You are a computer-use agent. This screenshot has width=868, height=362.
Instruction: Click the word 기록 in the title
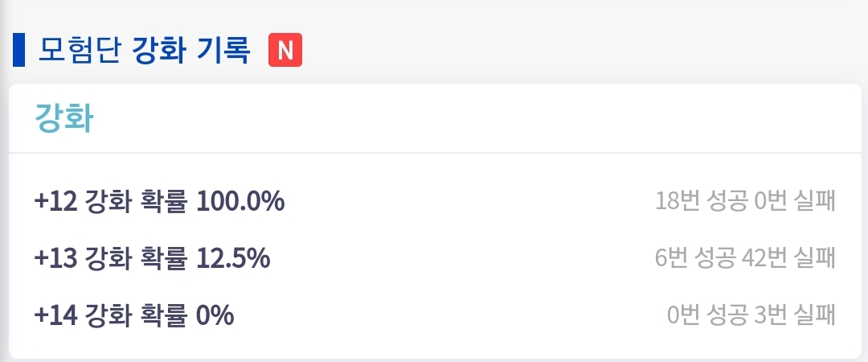[x=223, y=51]
